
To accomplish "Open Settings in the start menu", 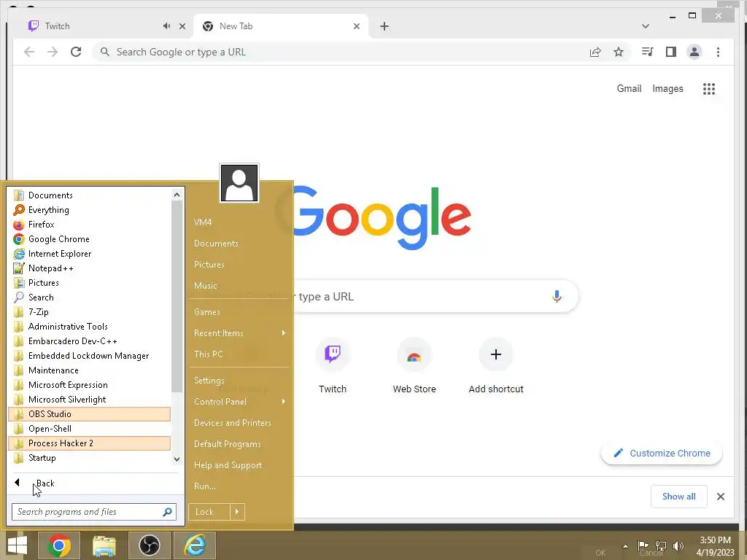I will coord(239,381).
